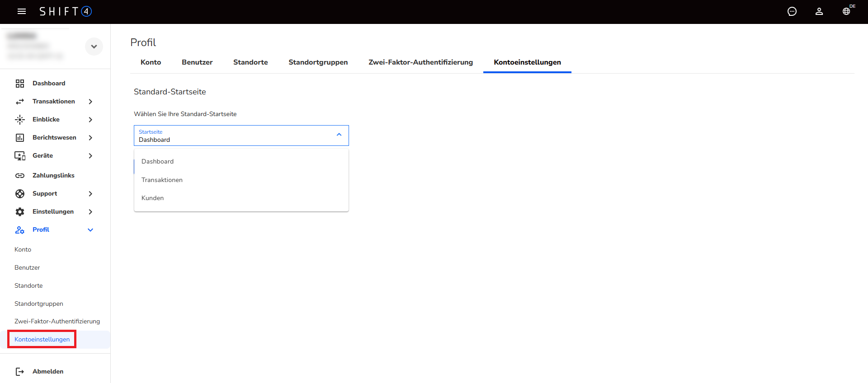Click Abmelden to log out
868x383 pixels.
(48, 372)
